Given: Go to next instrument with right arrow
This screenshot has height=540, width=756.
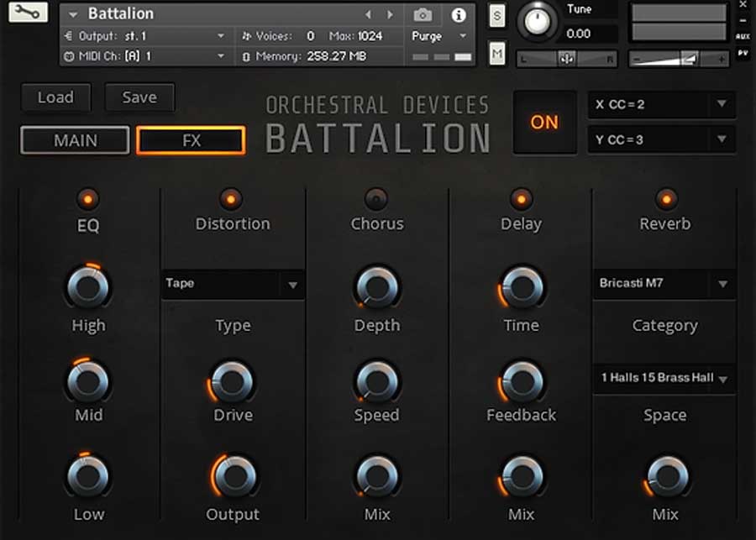Looking at the screenshot, I should point(390,15).
